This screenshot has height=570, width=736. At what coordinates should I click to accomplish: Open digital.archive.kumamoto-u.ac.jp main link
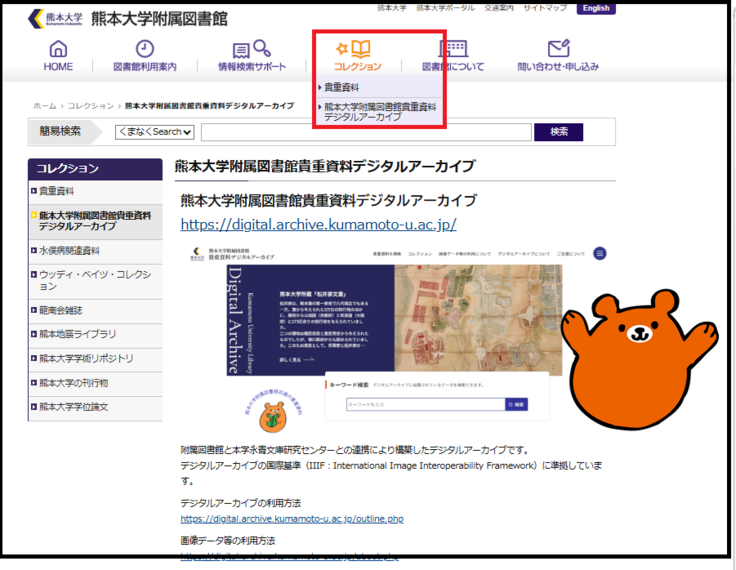click(x=318, y=224)
